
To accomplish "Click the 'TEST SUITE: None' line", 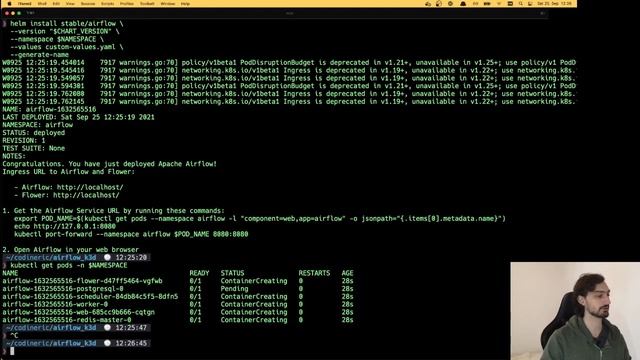I will point(33,148).
